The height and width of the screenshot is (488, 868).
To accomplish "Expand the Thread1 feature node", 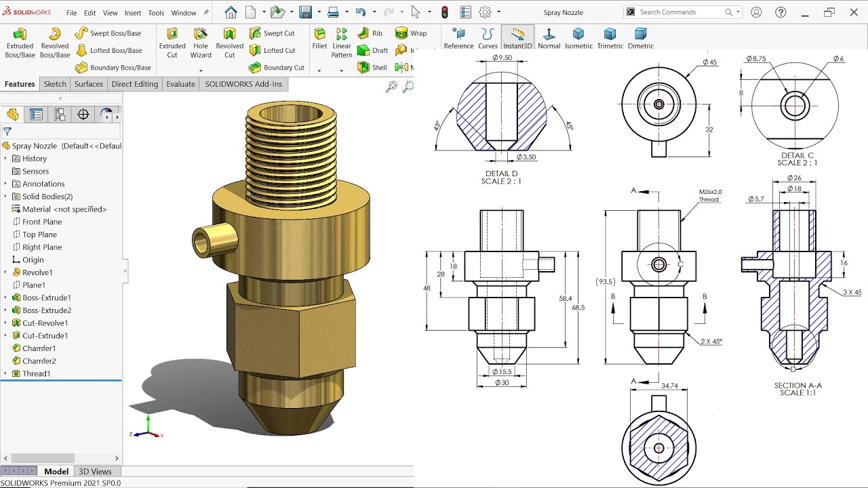I will point(5,373).
